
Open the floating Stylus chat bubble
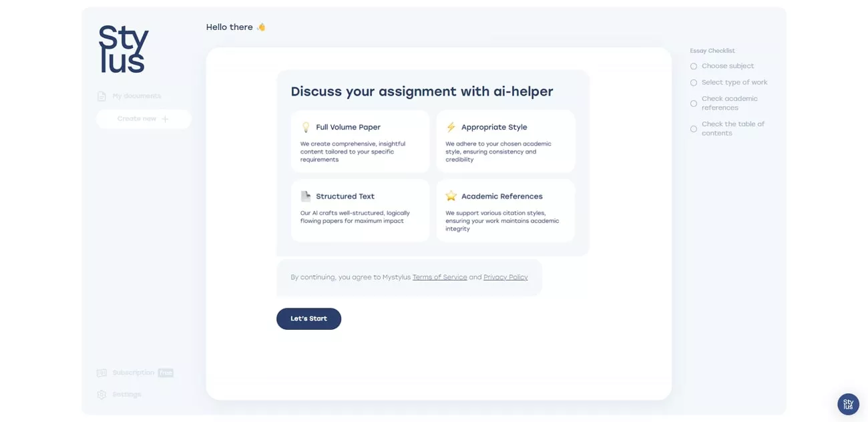click(847, 403)
